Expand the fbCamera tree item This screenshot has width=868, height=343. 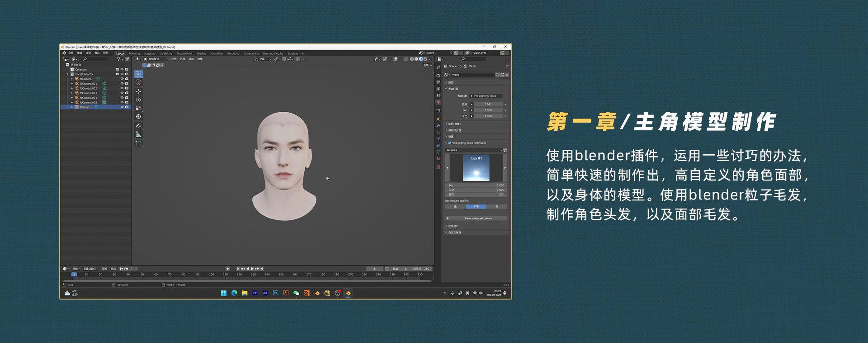click(72, 79)
